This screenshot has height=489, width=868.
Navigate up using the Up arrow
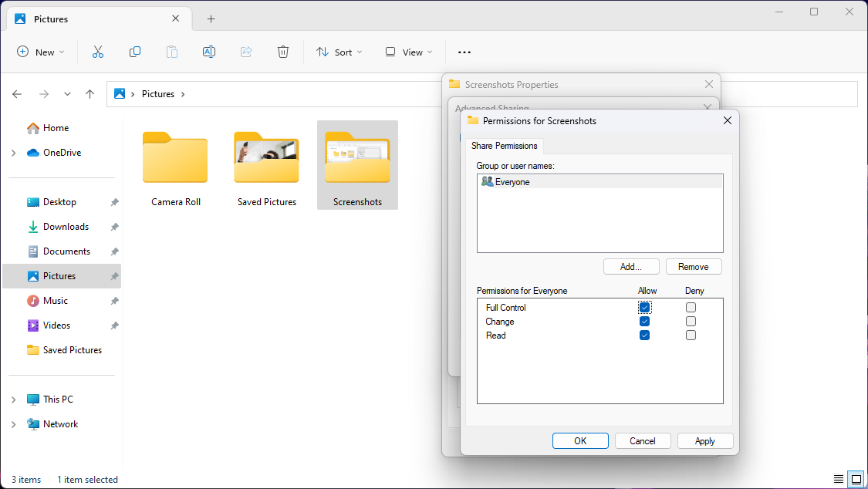pos(90,94)
